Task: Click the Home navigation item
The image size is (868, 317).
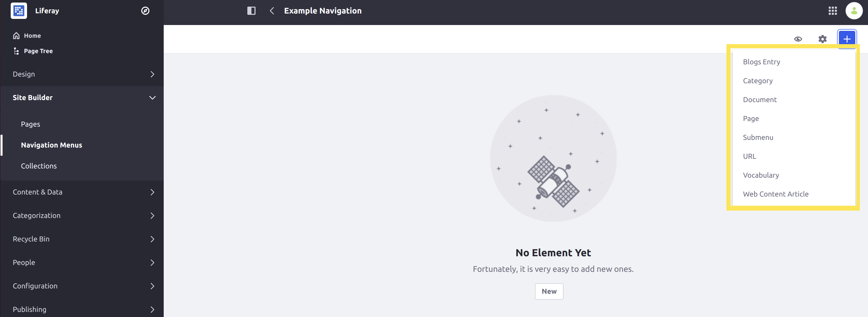Action: pyautogui.click(x=32, y=35)
